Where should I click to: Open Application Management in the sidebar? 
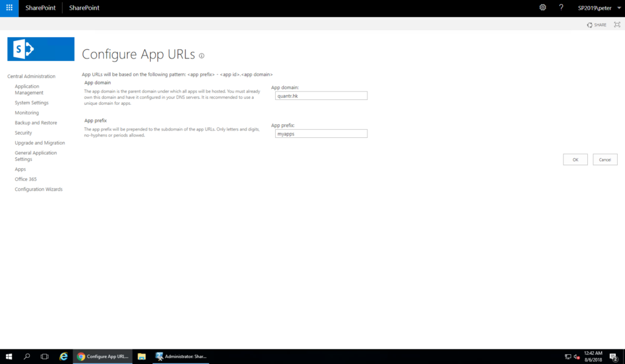point(29,90)
